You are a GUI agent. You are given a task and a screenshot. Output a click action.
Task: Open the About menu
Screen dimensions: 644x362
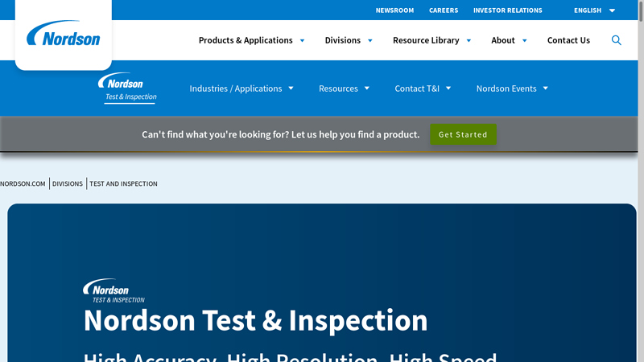click(503, 40)
